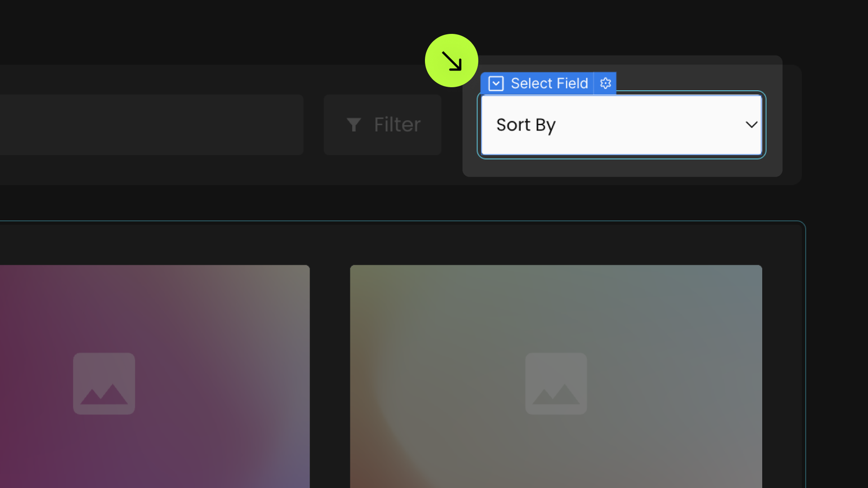Screen dimensions: 868x488
Task: Open the Sort By select field
Action: point(622,125)
